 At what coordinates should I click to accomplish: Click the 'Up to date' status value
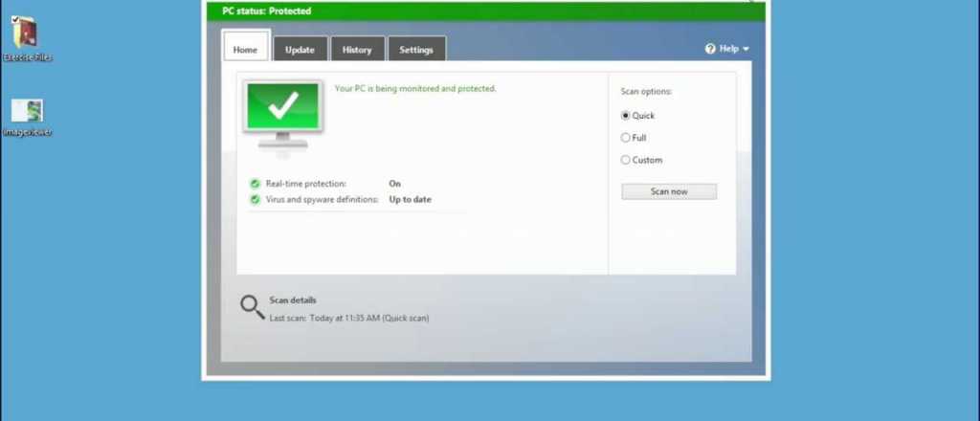click(410, 200)
